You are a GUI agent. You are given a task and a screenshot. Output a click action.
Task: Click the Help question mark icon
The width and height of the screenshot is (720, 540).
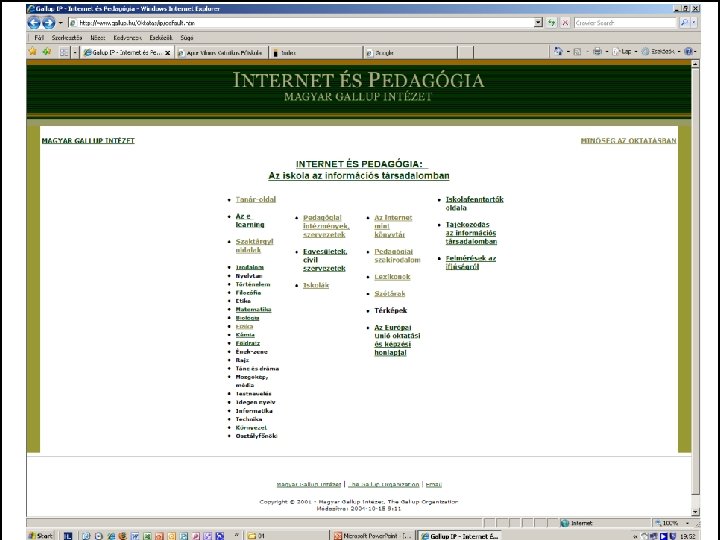pos(688,52)
